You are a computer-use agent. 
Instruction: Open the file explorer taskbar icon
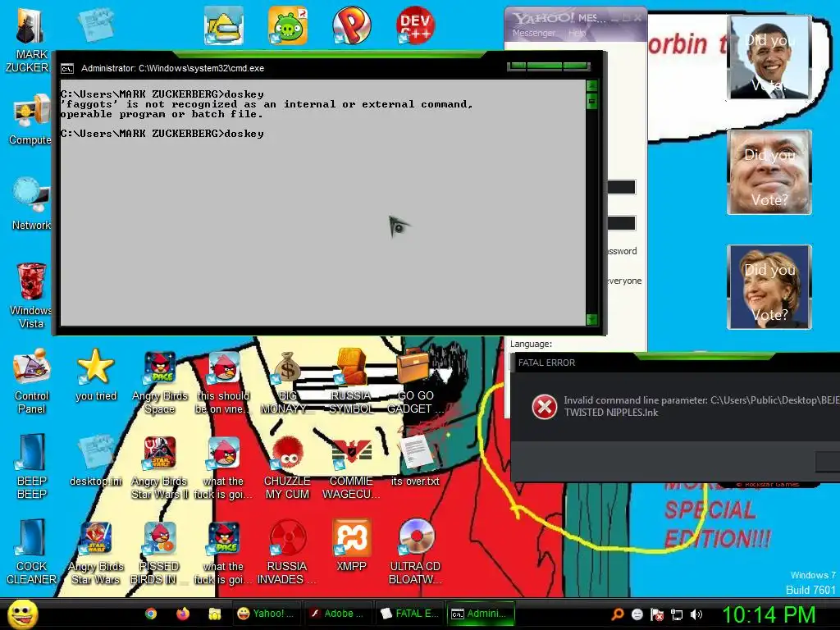pyautogui.click(x=215, y=614)
